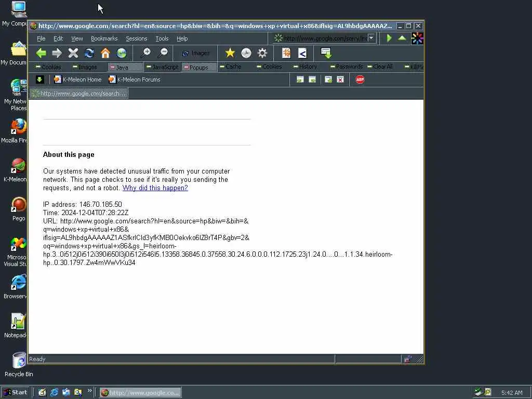Click the download window green arrow icon
Viewport: 532px width, 399px height.
pos(326,53)
